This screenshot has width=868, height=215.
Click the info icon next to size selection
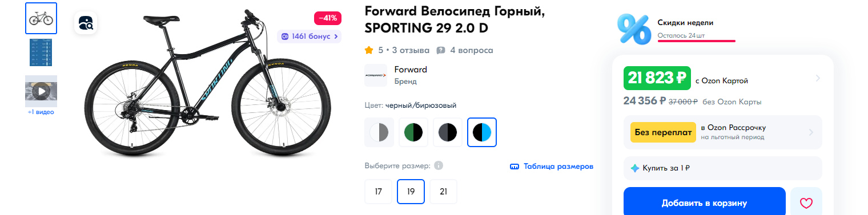click(x=439, y=166)
